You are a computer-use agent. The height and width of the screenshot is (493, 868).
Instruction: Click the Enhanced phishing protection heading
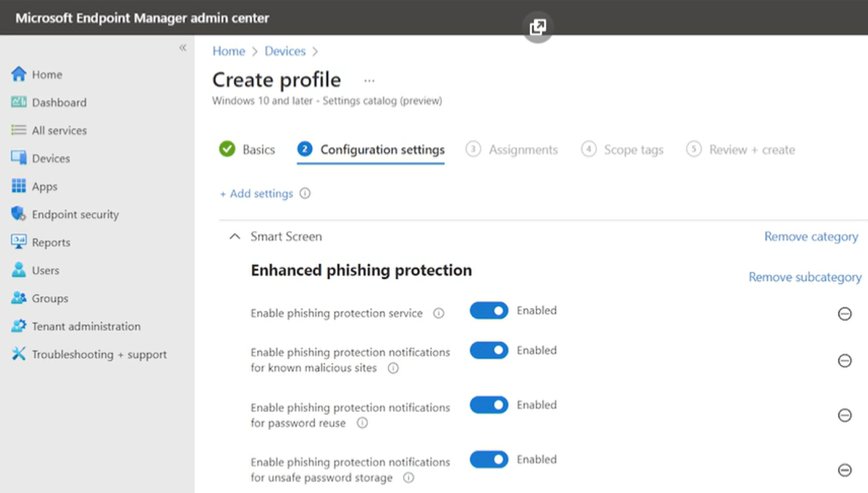click(x=362, y=270)
